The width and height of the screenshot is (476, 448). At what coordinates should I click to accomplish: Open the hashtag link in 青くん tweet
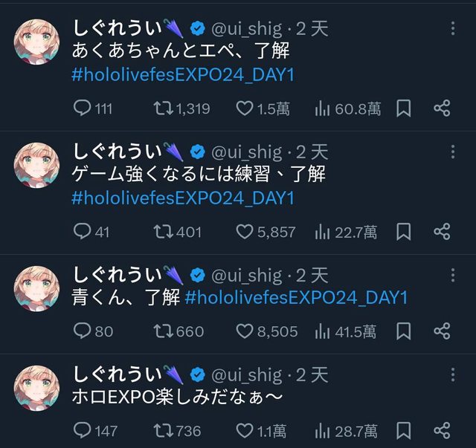[x=296, y=297]
